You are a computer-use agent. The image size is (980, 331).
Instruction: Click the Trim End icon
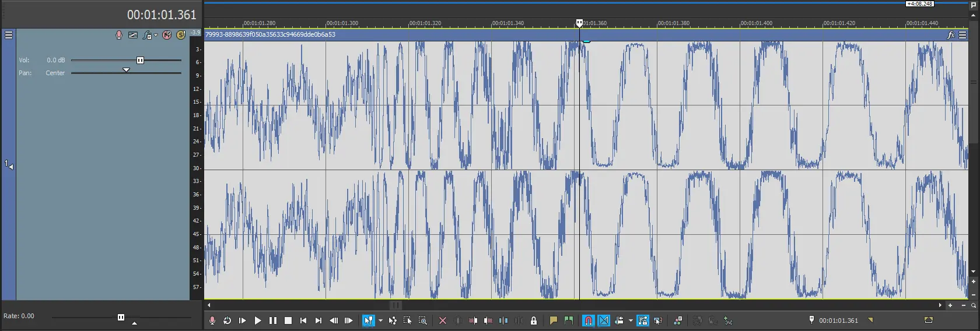[488, 321]
